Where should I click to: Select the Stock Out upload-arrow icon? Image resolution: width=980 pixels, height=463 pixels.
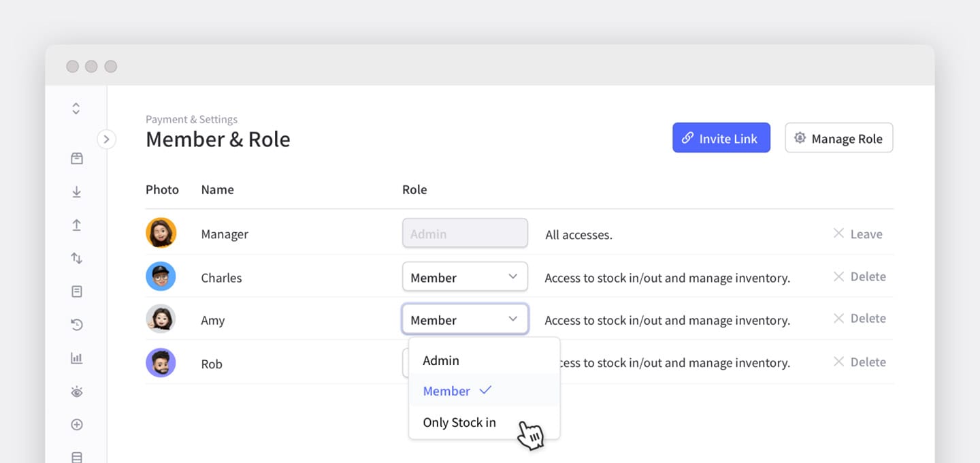[x=76, y=225]
